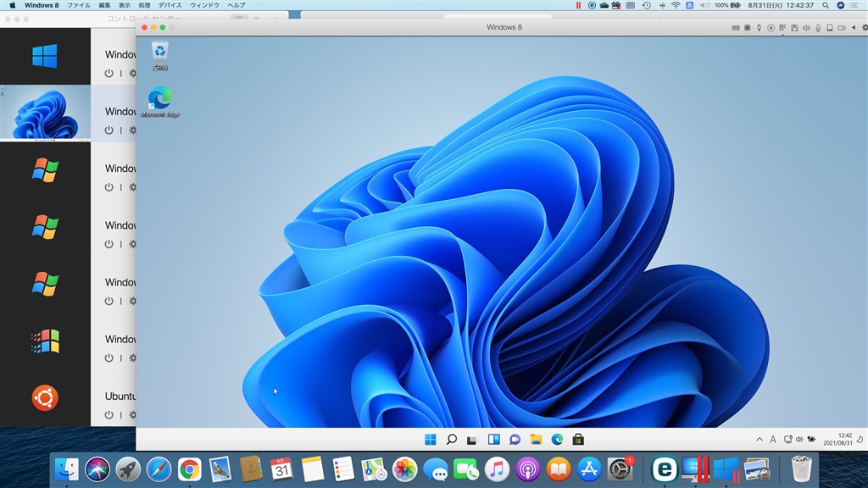
Task: Open the 'Windows 8' application menu
Action: tap(42, 5)
